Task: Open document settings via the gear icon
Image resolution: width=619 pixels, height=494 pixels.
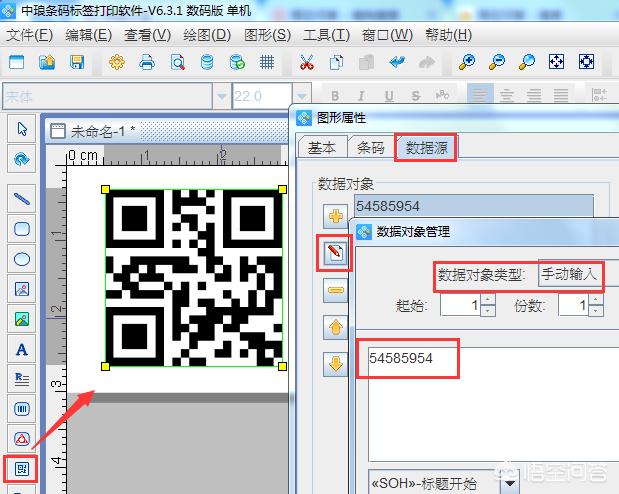Action: (117, 62)
